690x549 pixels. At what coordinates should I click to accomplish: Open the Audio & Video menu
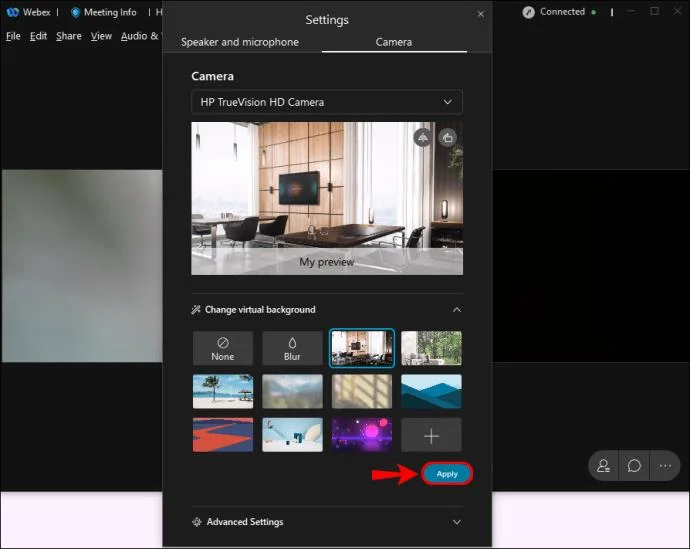click(141, 36)
